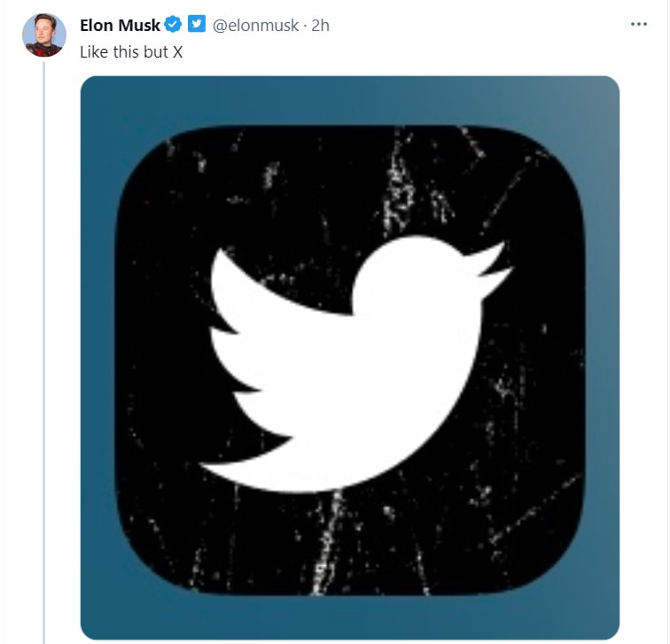Click the grey vertical thread line
This screenshot has height=644, width=670.
point(43,354)
